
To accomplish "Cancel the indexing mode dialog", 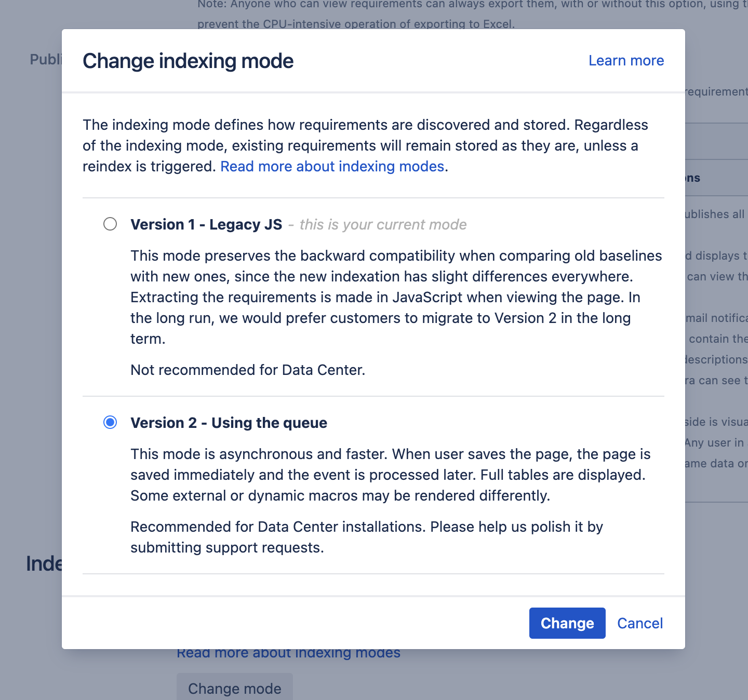I will [639, 623].
